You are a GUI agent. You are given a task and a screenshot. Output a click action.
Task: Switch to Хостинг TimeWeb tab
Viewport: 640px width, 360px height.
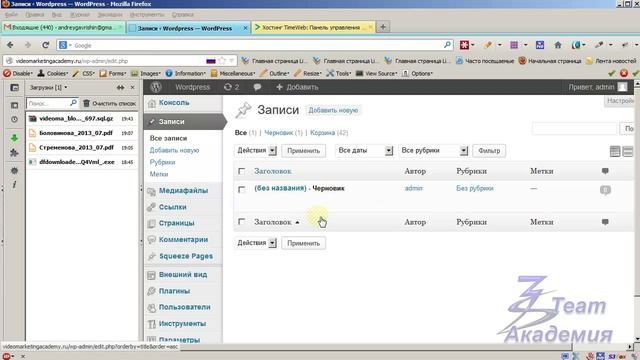313,27
